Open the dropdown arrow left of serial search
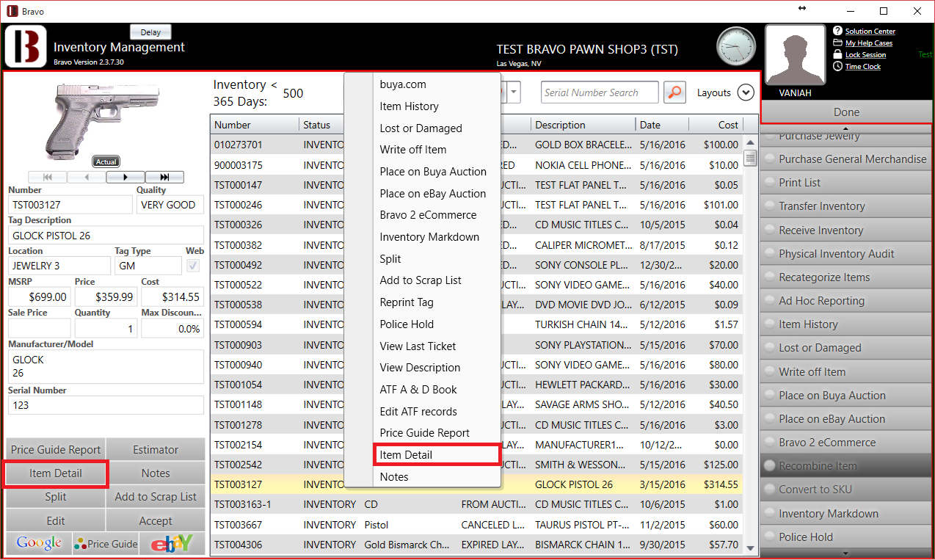 pos(514,92)
